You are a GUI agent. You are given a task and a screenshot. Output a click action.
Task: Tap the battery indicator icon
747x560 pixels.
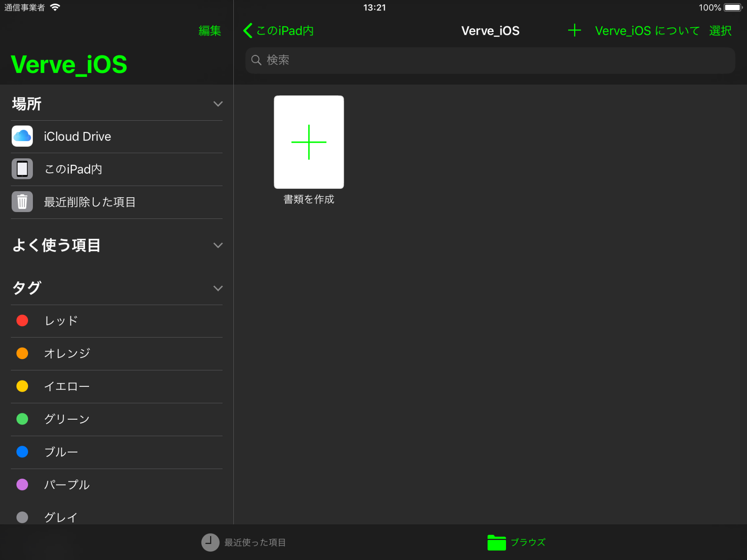733,7
